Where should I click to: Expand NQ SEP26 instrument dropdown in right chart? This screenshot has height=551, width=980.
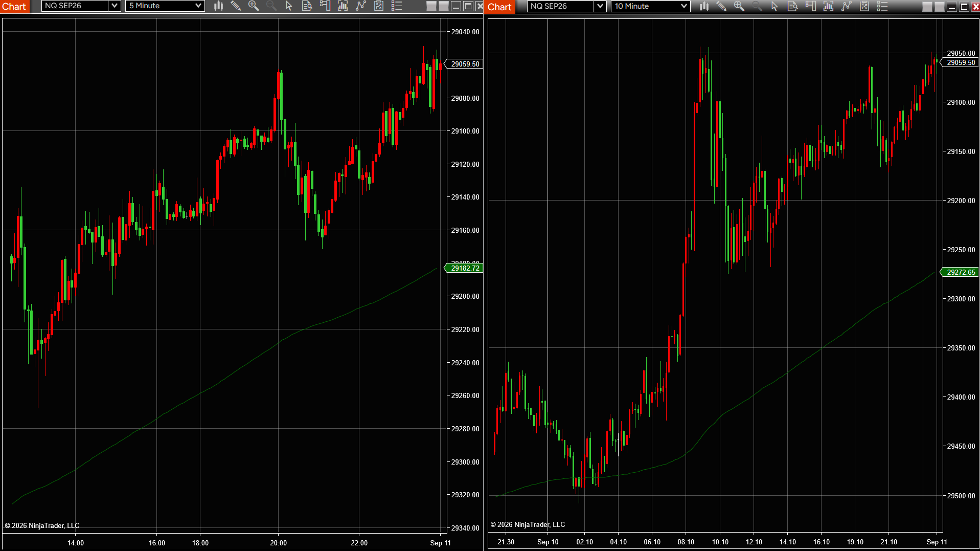pos(600,6)
